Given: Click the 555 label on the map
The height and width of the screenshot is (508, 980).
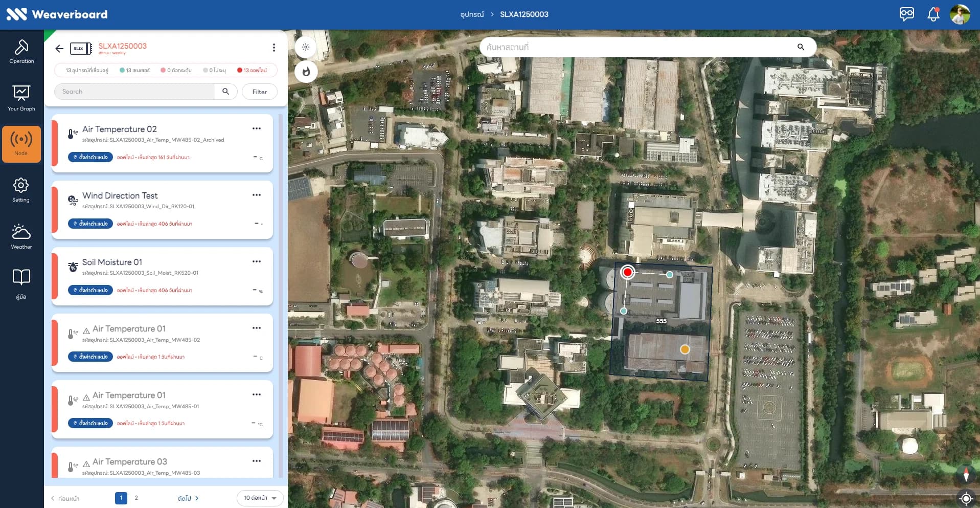Looking at the screenshot, I should [661, 321].
